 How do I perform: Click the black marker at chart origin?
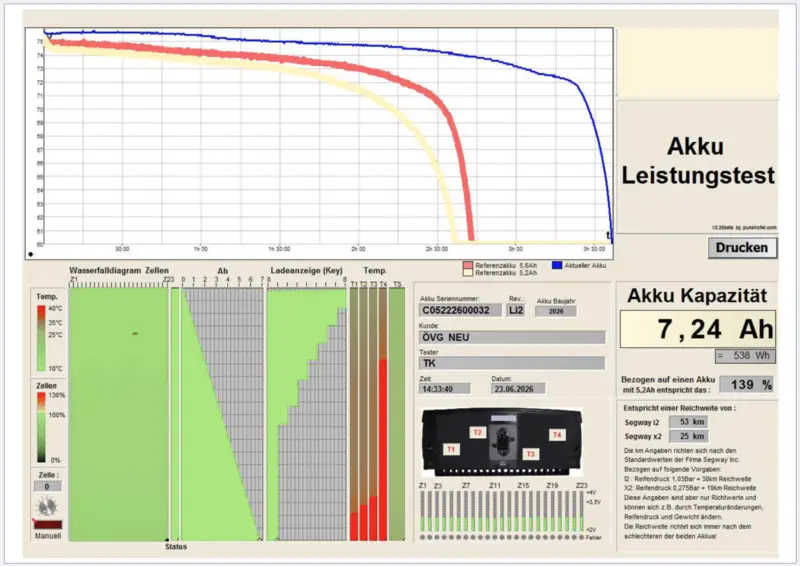pos(31,254)
